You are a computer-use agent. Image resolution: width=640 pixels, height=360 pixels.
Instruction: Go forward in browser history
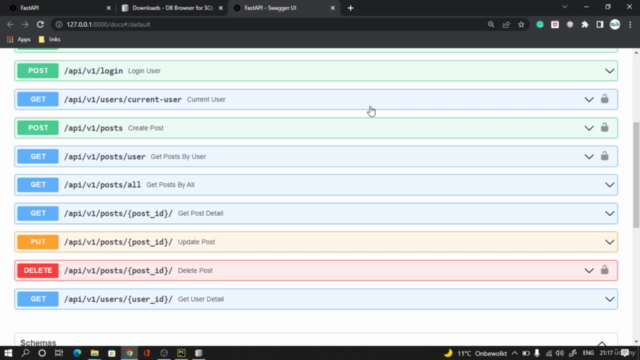[25, 24]
